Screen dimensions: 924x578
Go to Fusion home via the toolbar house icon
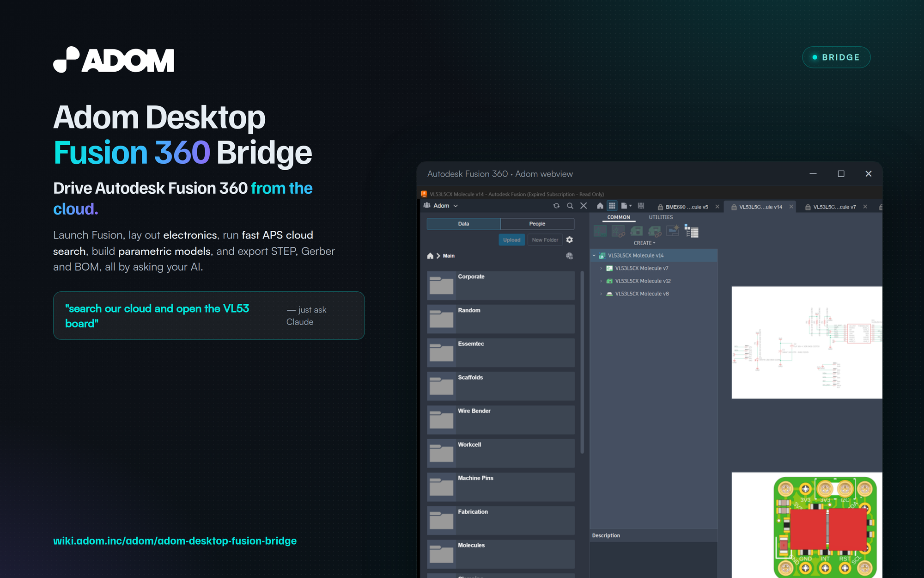point(600,206)
